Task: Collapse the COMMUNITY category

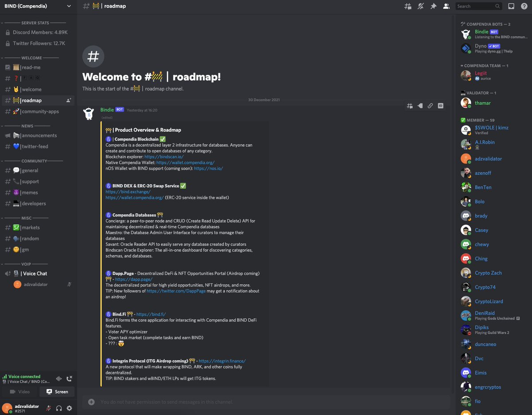Action: pyautogui.click(x=34, y=161)
